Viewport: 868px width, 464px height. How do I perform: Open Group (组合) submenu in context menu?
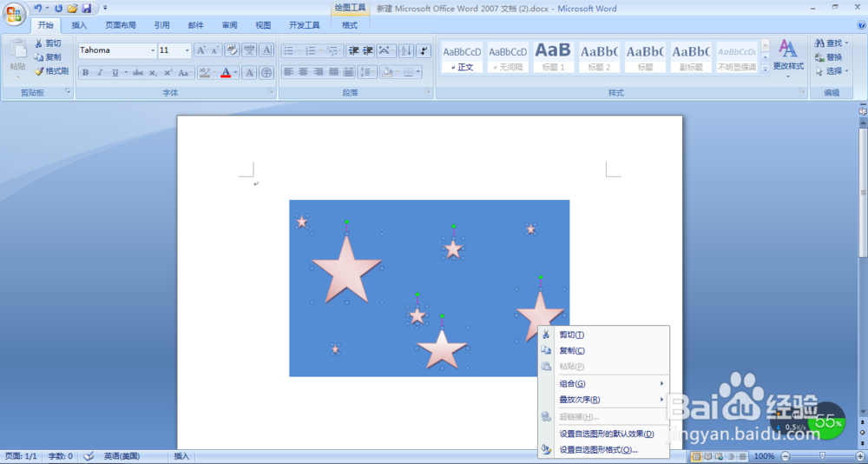(x=604, y=383)
